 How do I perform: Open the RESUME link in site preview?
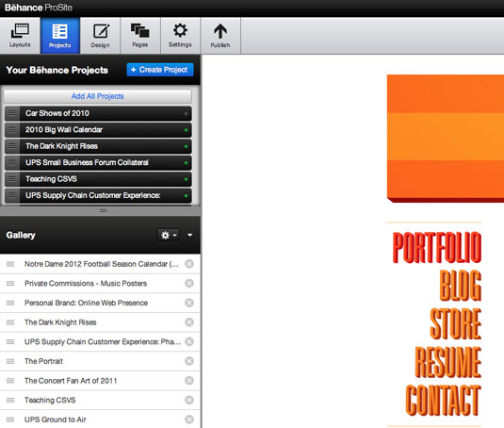point(448,362)
